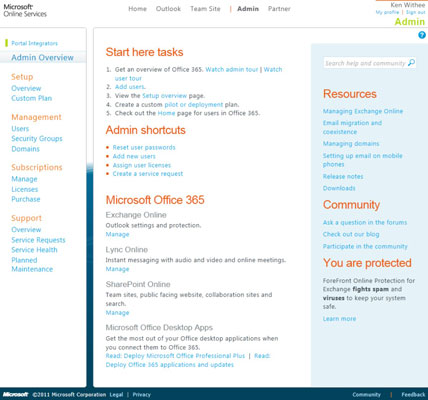Click Create a service request shortcut
The height and width of the screenshot is (400, 428).
(x=148, y=174)
